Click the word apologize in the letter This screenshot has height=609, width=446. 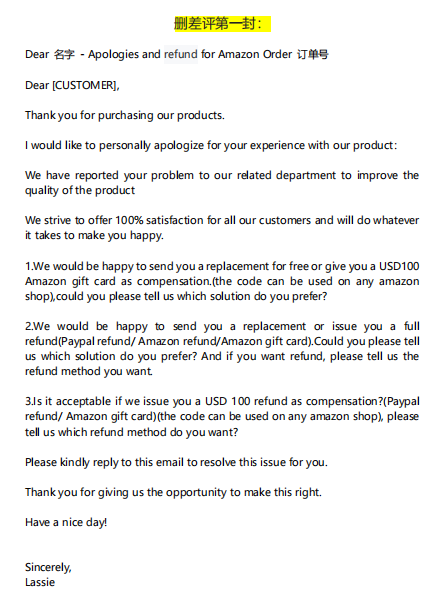pos(179,146)
